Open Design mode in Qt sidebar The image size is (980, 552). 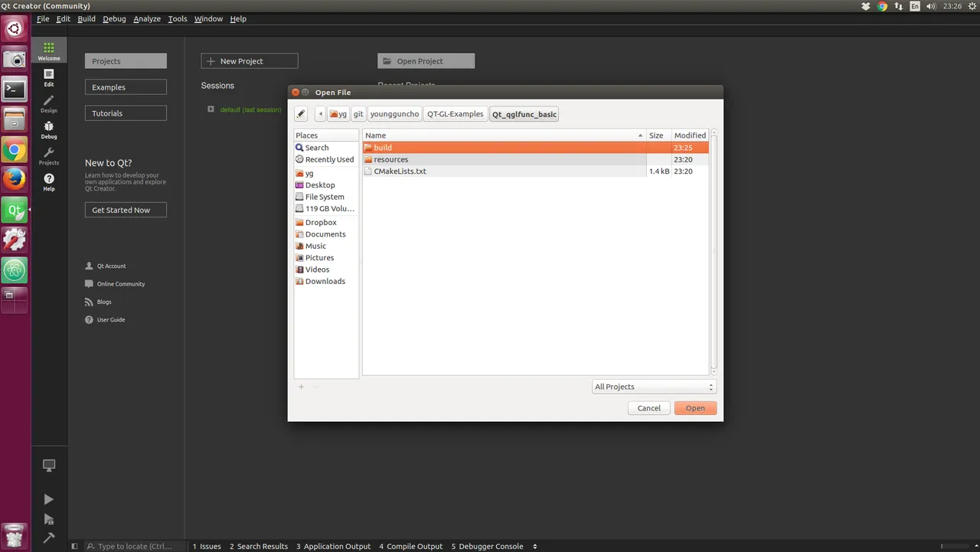[49, 103]
